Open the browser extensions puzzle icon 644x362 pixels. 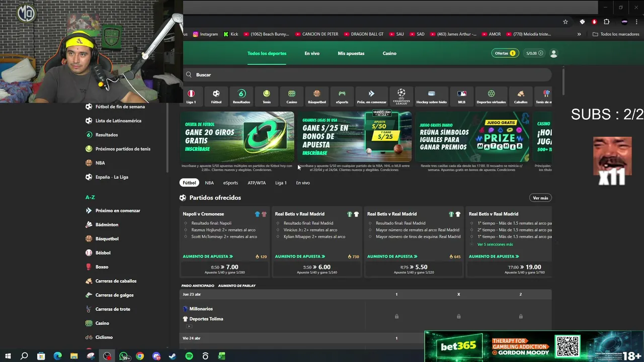tap(606, 22)
